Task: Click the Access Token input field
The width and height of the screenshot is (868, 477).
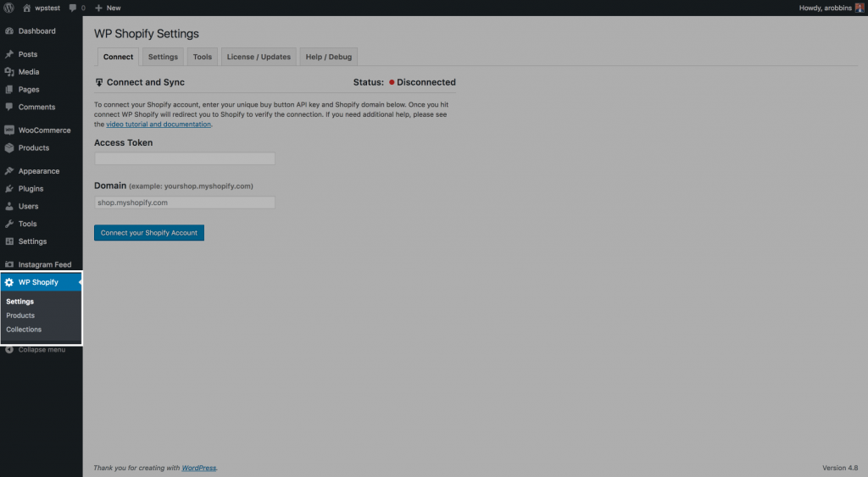Action: pyautogui.click(x=184, y=158)
